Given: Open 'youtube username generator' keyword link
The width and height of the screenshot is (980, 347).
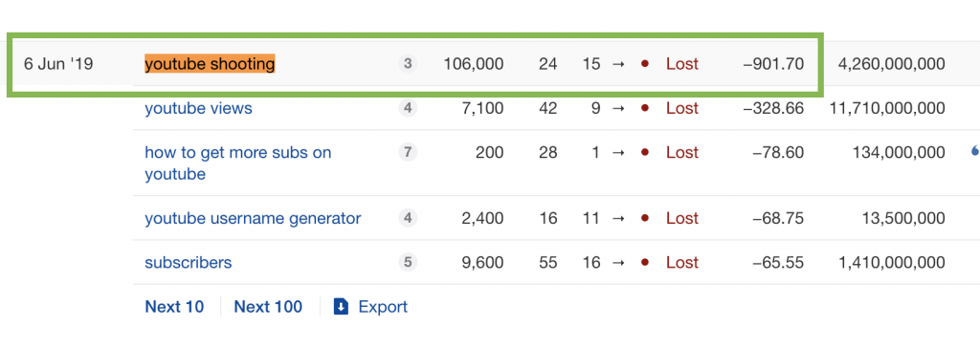Looking at the screenshot, I should (x=253, y=219).
